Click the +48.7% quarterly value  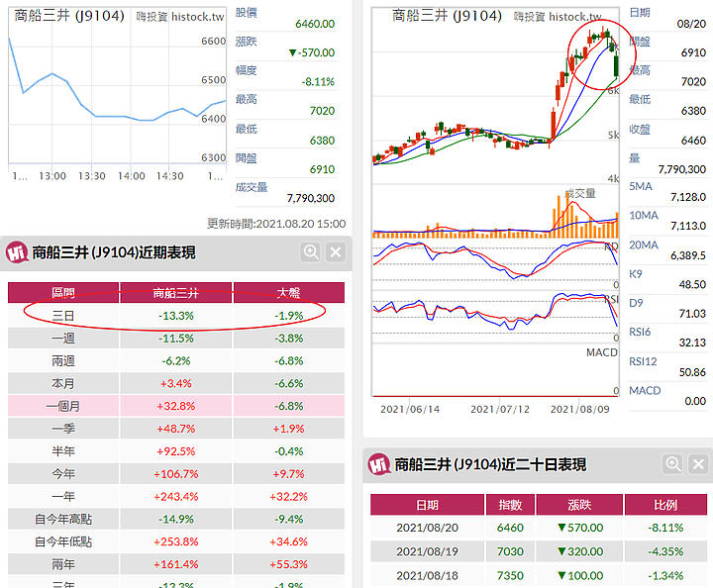[176, 429]
